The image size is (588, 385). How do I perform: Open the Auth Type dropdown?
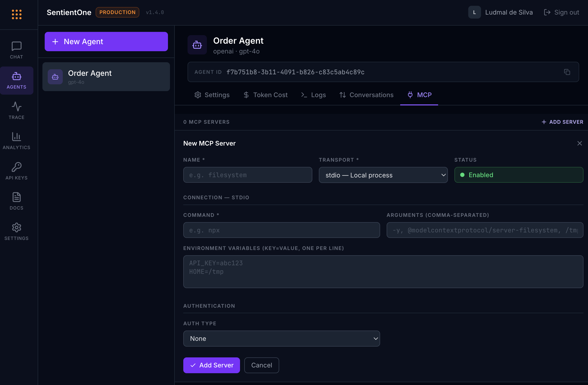(281, 339)
